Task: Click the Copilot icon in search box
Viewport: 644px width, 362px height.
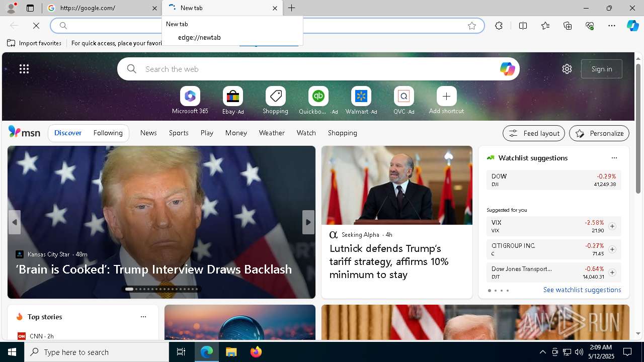Action: click(x=507, y=69)
